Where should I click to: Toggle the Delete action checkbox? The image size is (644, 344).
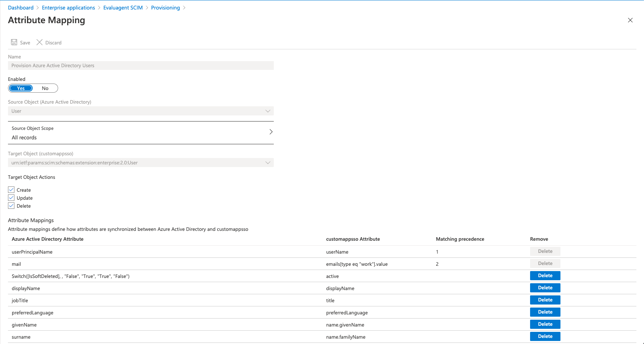[11, 205]
